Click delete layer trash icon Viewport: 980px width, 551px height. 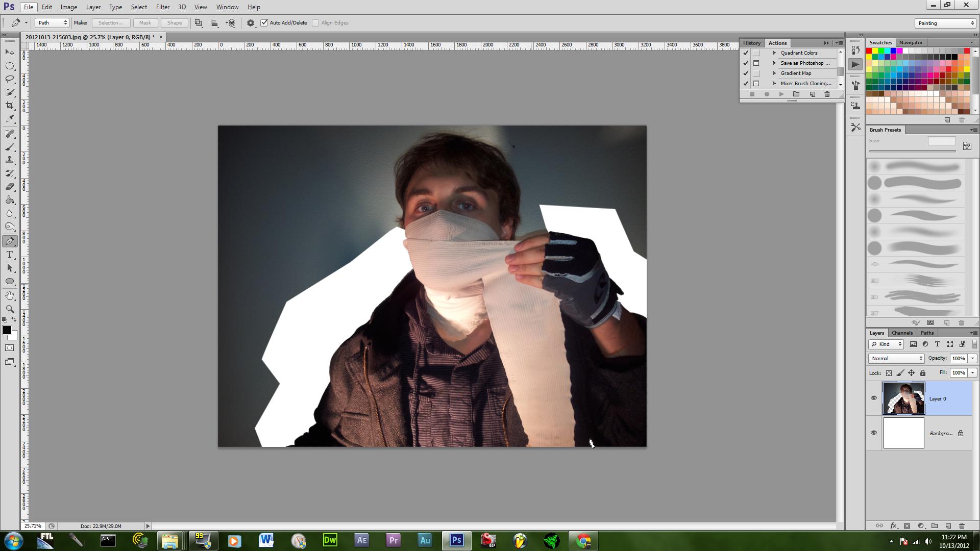point(962,525)
